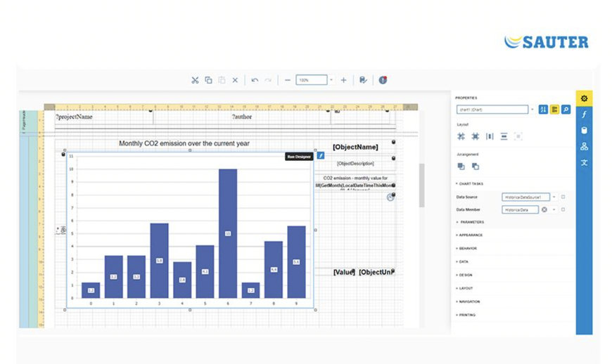Click the Run Designer button on chart
This screenshot has width=612, height=364.
(299, 156)
